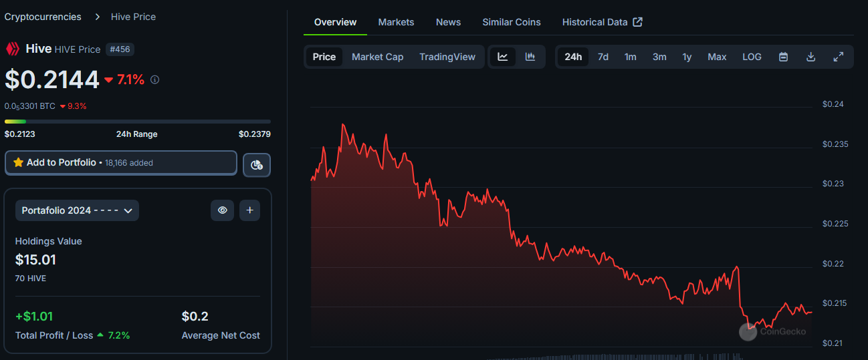868x360 pixels.
Task: Open Historical Data external link
Action: pyautogui.click(x=603, y=22)
